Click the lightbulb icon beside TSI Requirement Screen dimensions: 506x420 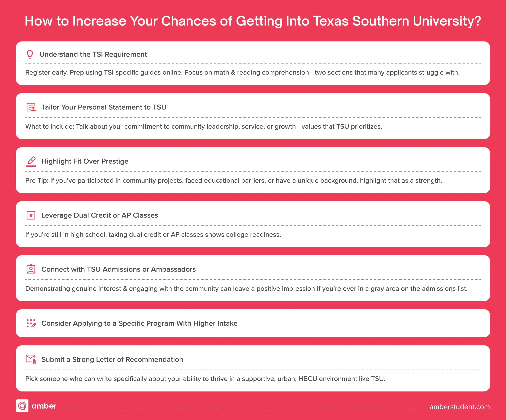pos(30,54)
